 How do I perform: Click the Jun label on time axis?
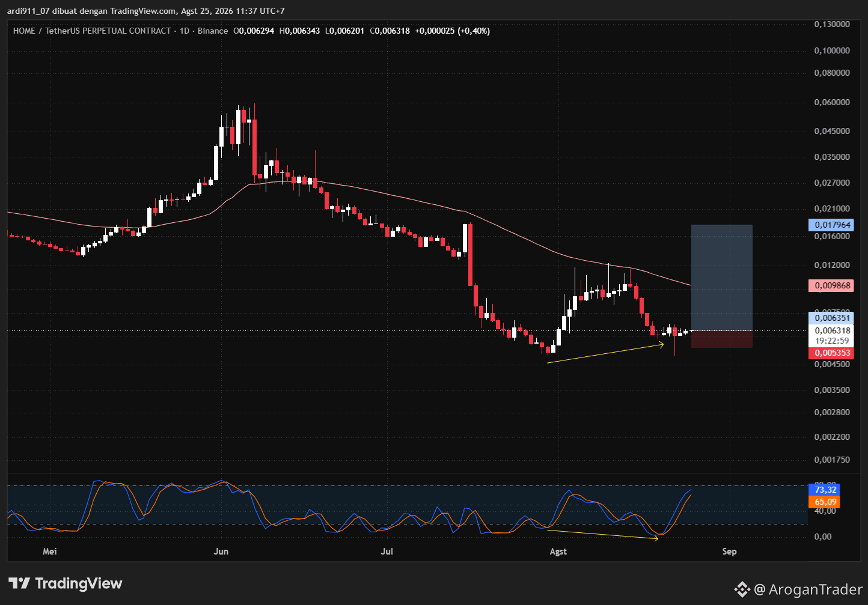[221, 552]
